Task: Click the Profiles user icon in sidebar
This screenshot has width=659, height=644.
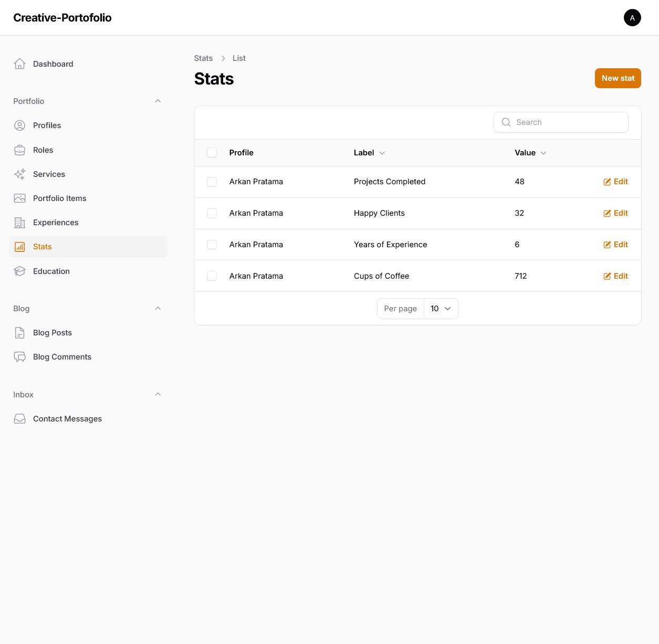Action: tap(19, 125)
